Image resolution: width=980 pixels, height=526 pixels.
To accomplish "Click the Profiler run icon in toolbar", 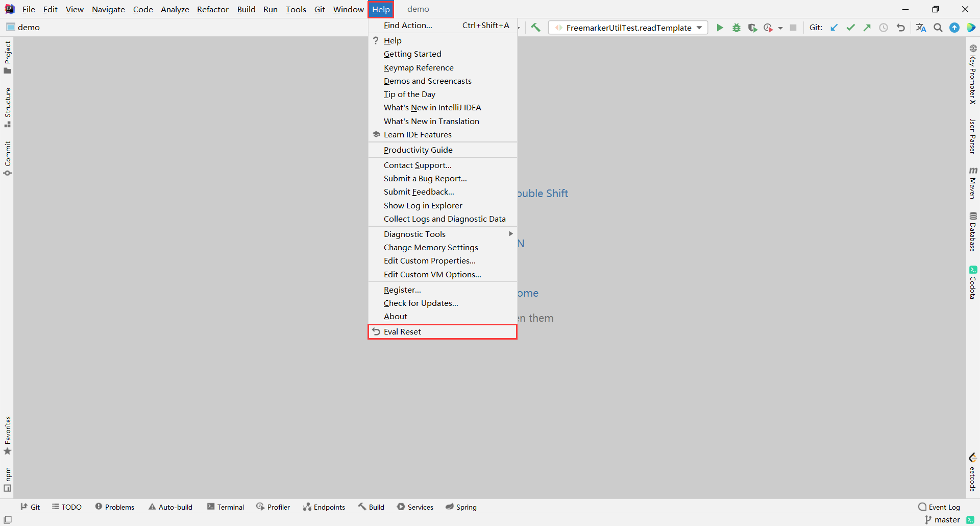I will pyautogui.click(x=768, y=28).
